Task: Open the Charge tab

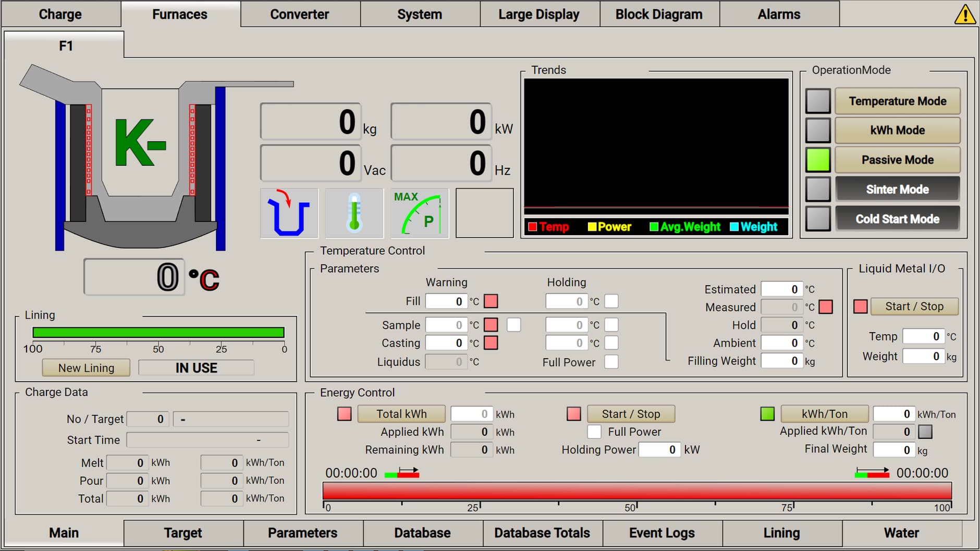Action: pos(60,14)
